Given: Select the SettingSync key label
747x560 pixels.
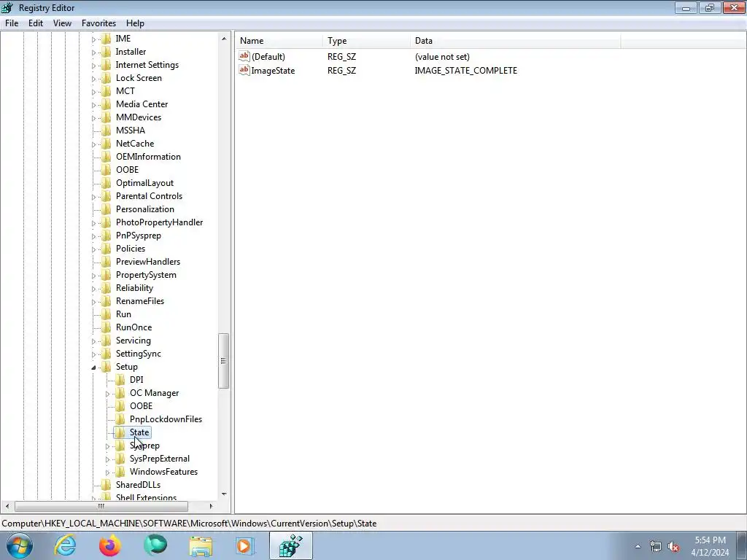Looking at the screenshot, I should tap(139, 354).
